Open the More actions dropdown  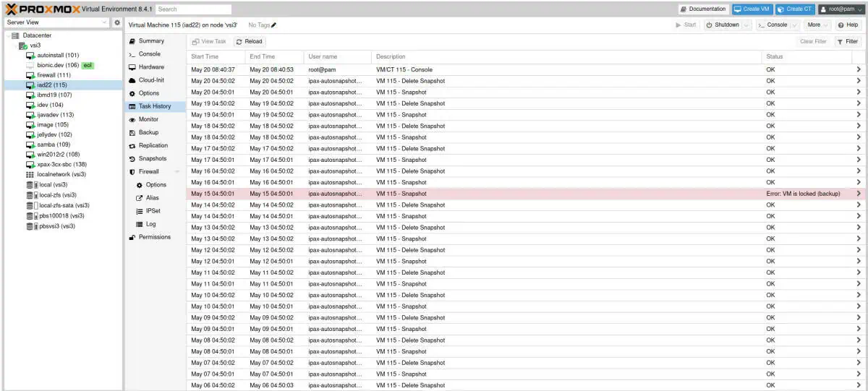[x=817, y=25]
